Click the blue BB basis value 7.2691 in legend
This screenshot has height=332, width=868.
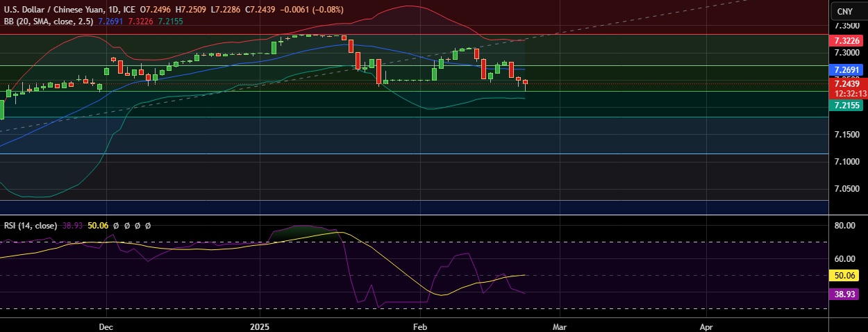[110, 22]
